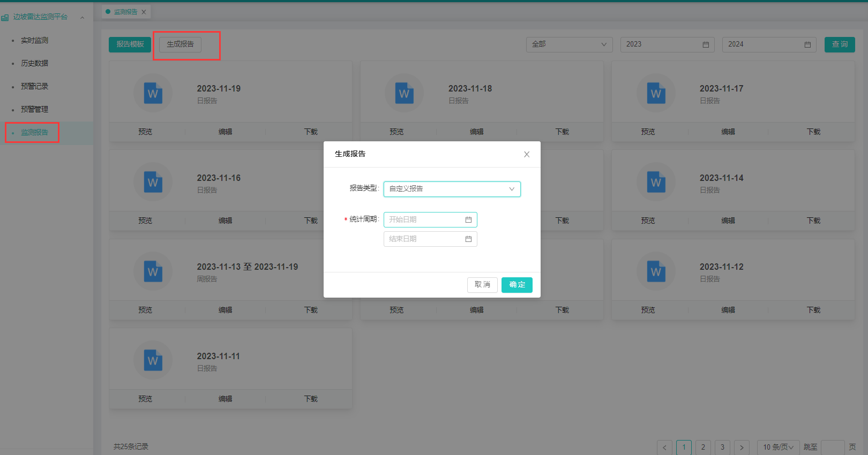Screen dimensions: 868x455
Task: Select 预警管理 in the sidebar
Action: [x=35, y=109]
